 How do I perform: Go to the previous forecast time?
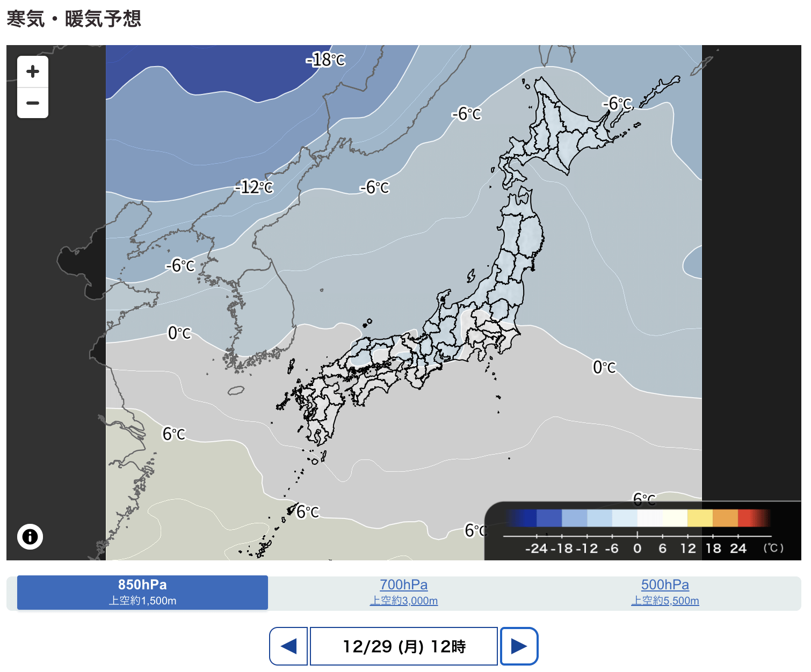tap(288, 646)
